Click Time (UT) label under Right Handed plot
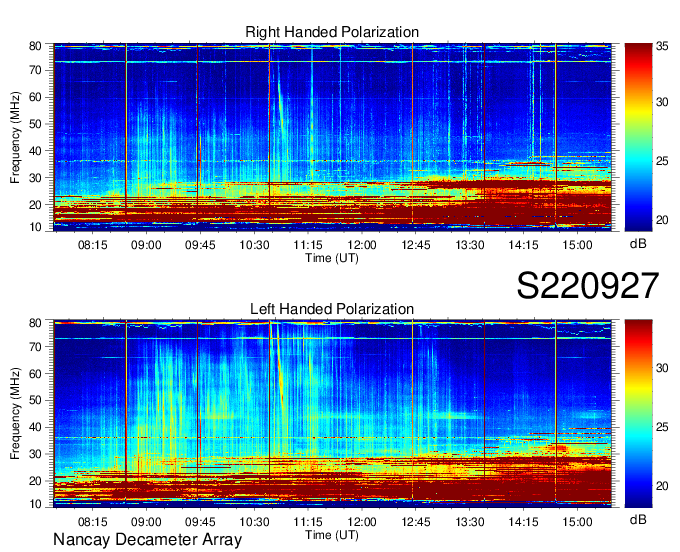This screenshot has width=680, height=552. (x=332, y=258)
